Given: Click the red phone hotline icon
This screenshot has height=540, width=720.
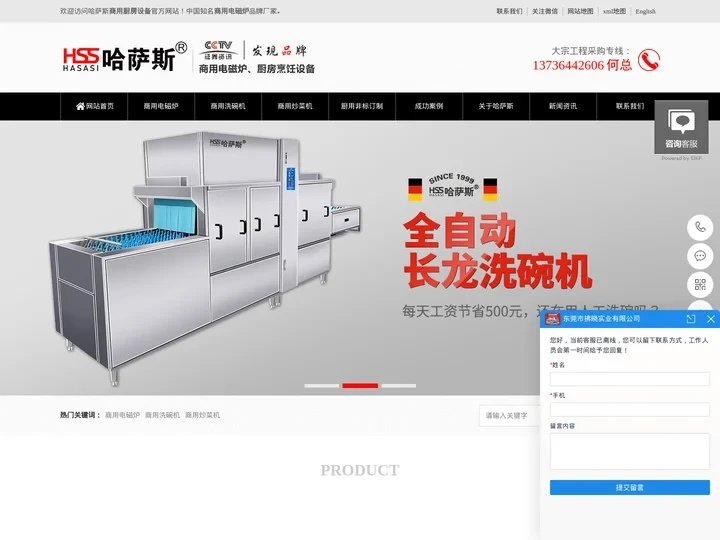Looking at the screenshot, I should point(648,60).
